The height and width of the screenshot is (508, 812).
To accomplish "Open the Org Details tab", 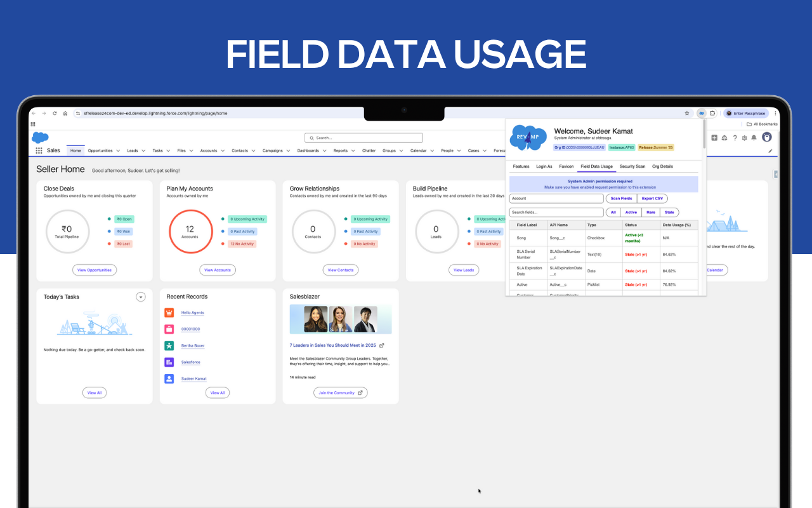I will point(662,166).
